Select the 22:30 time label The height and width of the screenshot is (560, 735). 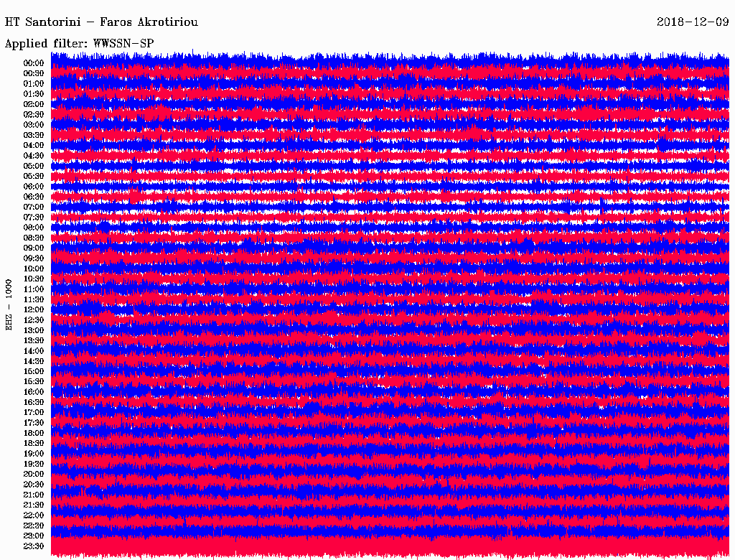[x=34, y=526]
